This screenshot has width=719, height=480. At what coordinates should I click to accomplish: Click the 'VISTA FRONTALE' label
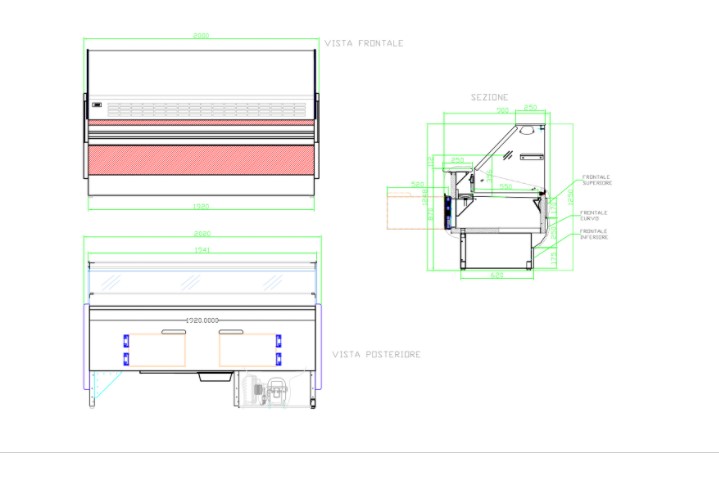coord(364,44)
